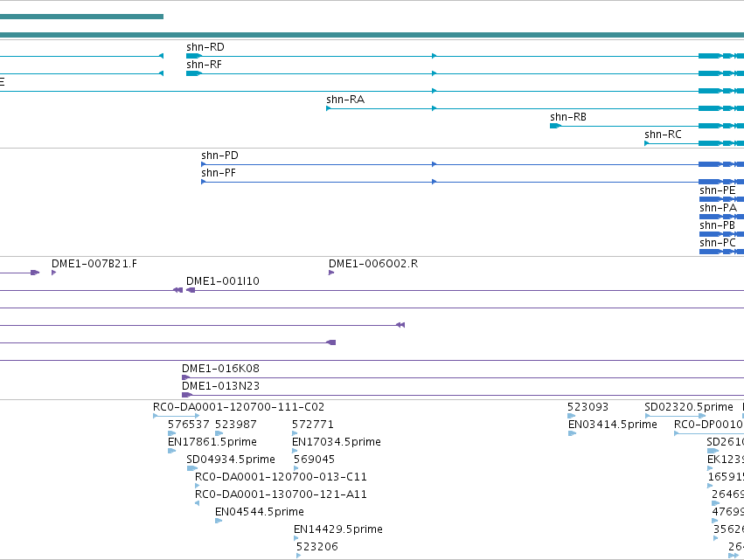This screenshot has height=560, width=744.
Task: Select the EN14429.5prime EST label
Action: tap(338, 529)
